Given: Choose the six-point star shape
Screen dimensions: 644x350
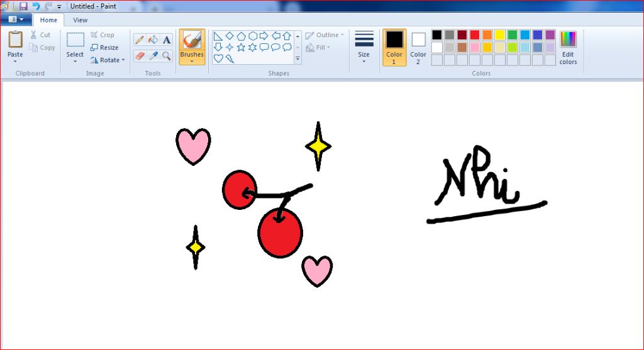Looking at the screenshot, I should [x=253, y=47].
